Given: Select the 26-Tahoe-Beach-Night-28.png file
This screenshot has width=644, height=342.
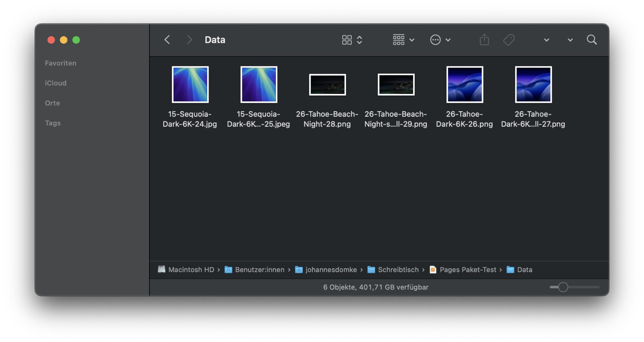Looking at the screenshot, I should 327,85.
